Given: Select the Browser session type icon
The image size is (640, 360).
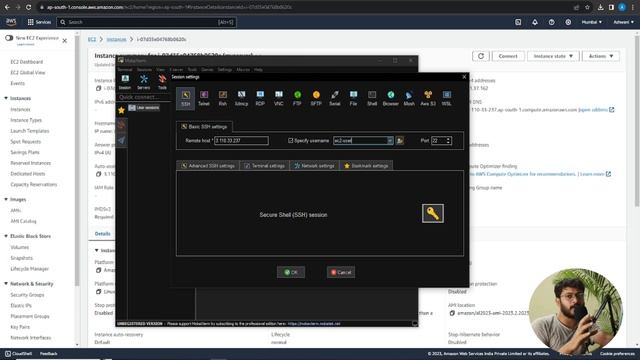Looking at the screenshot, I should point(391,98).
